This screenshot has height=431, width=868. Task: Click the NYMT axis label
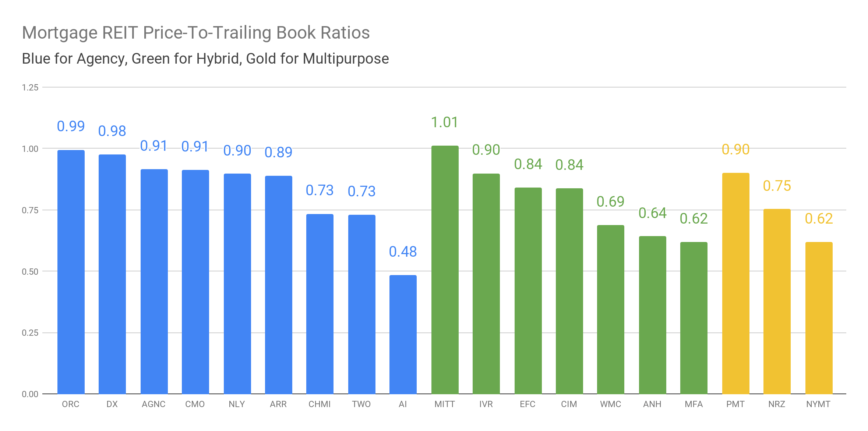coord(818,404)
